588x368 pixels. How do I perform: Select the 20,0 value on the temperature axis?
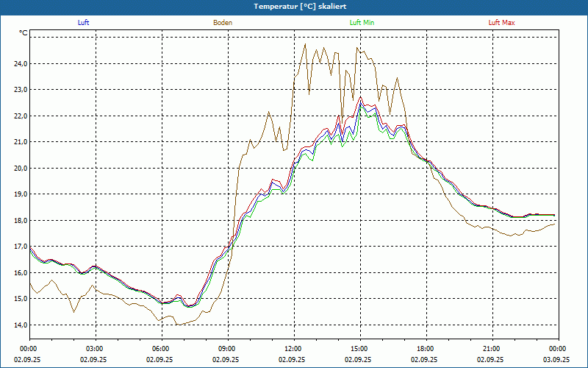21,169
